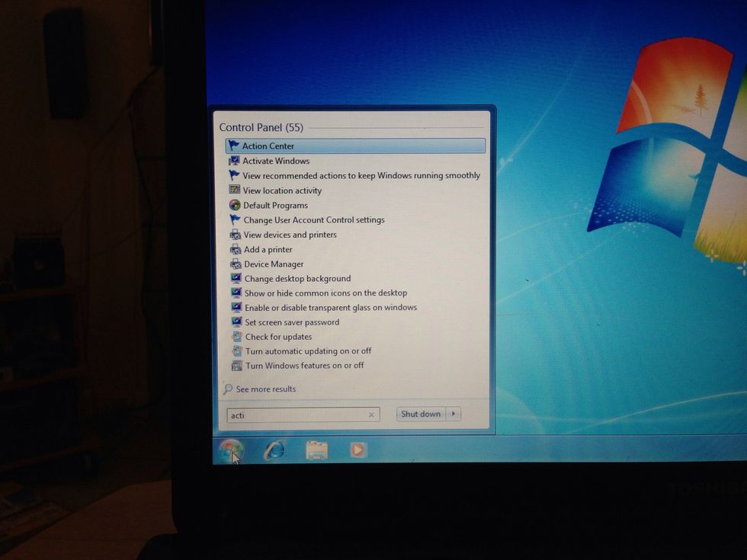Launch Windows Media Player from taskbar
Screen dimensions: 747x560
pyautogui.click(x=357, y=450)
